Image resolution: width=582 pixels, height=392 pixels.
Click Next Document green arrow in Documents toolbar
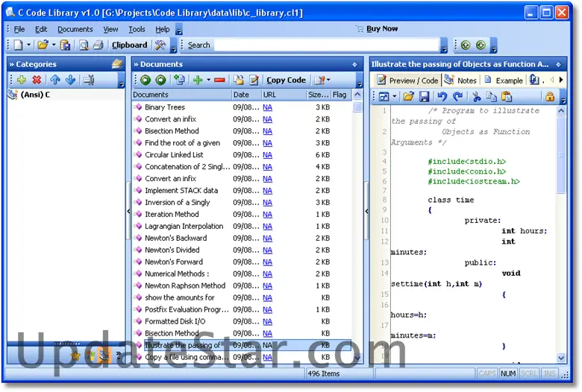coord(160,80)
